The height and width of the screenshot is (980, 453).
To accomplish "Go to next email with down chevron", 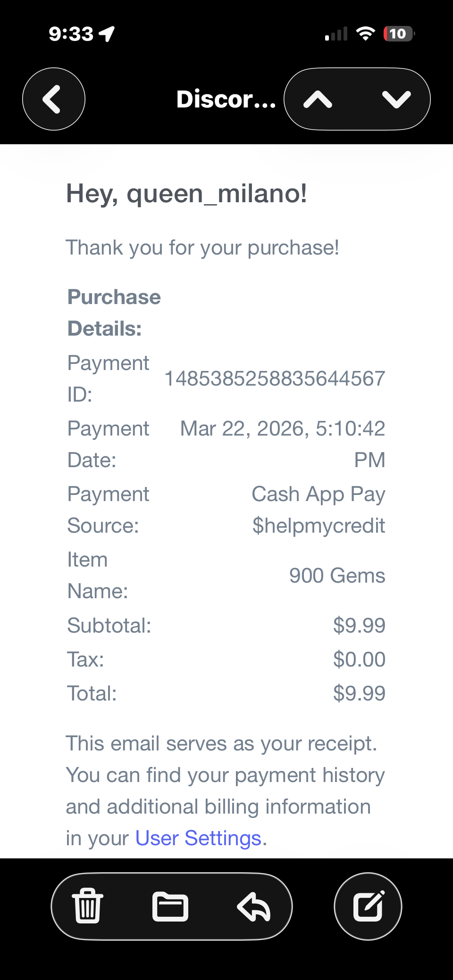I will click(x=396, y=99).
